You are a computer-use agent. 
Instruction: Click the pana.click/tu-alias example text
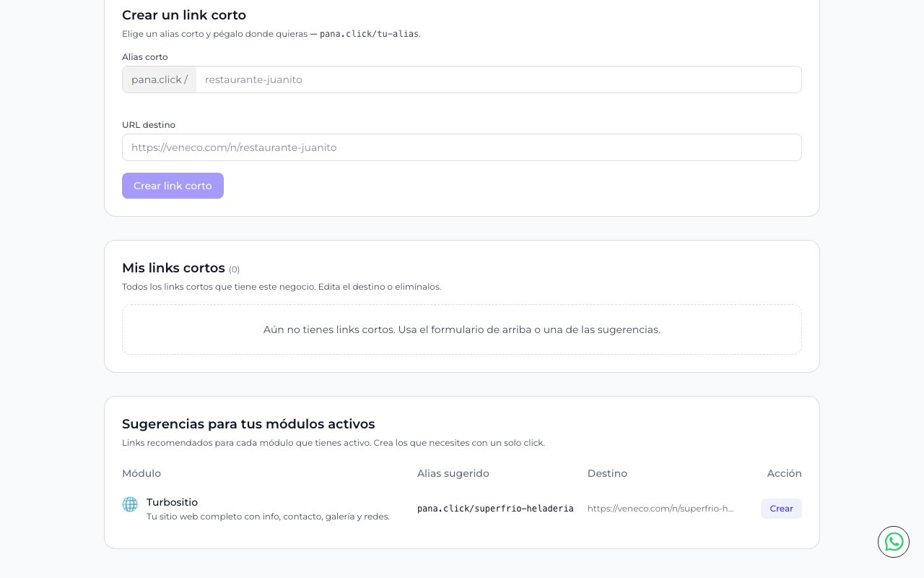[x=369, y=34]
